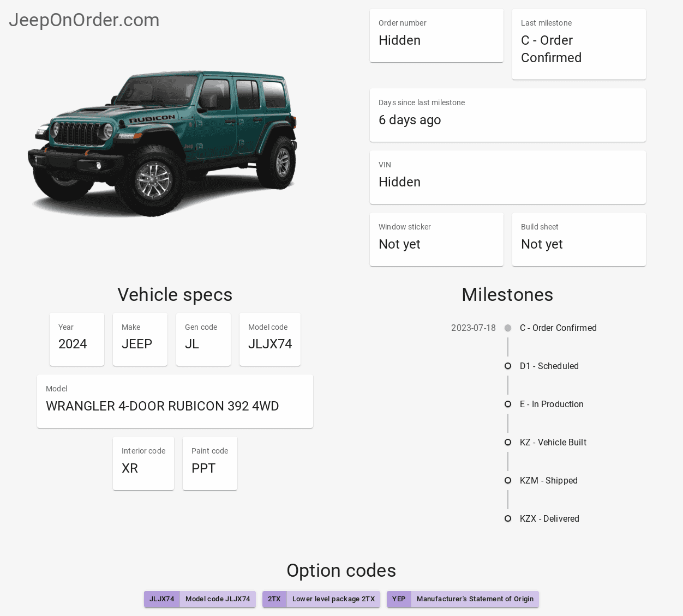The image size is (683, 616).
Task: Click the KZX - Delivered label
Action: tap(549, 519)
